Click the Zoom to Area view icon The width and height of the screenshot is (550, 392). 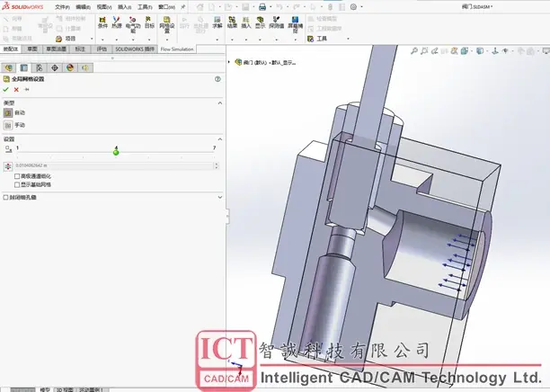(x=424, y=51)
